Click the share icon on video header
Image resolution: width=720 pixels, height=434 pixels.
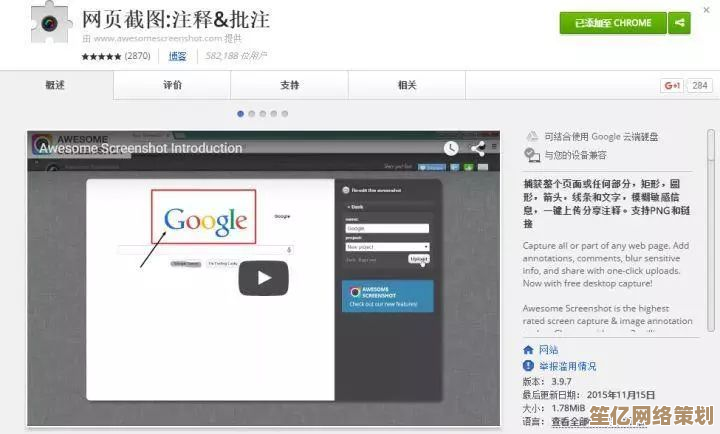[478, 148]
